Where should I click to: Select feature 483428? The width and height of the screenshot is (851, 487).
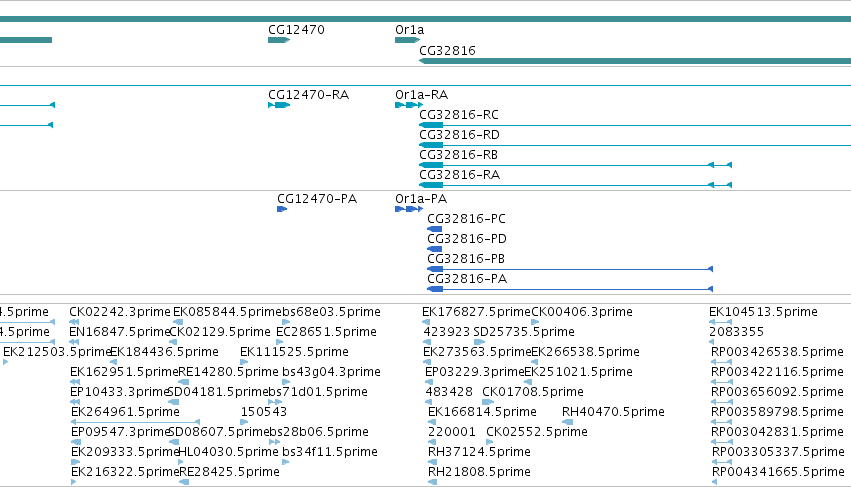click(448, 392)
